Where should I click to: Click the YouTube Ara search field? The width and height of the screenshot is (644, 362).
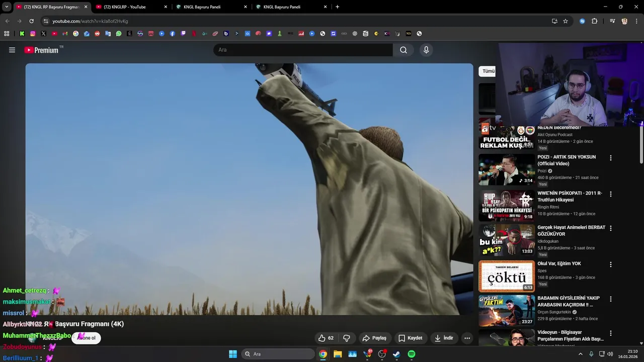click(x=303, y=50)
